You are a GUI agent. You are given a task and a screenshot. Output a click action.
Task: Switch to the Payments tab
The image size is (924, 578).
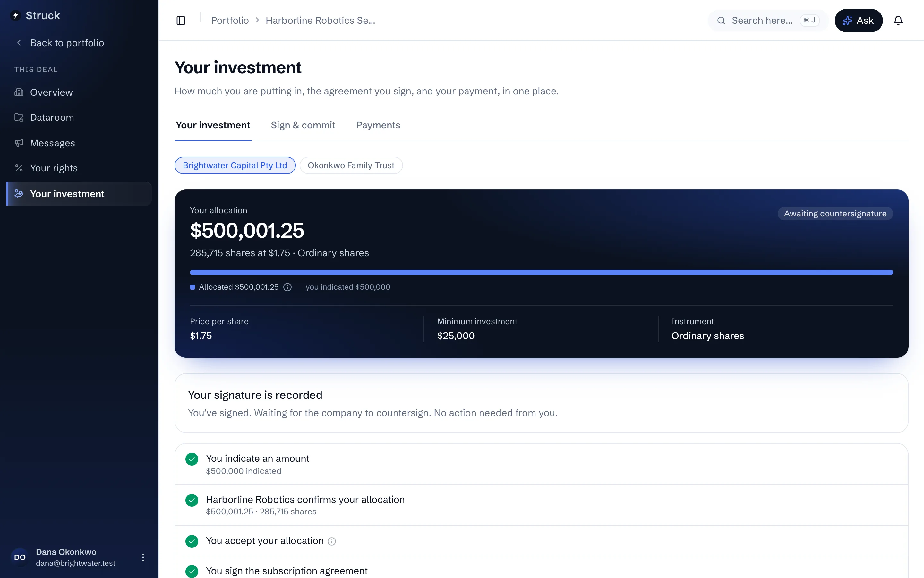click(378, 125)
